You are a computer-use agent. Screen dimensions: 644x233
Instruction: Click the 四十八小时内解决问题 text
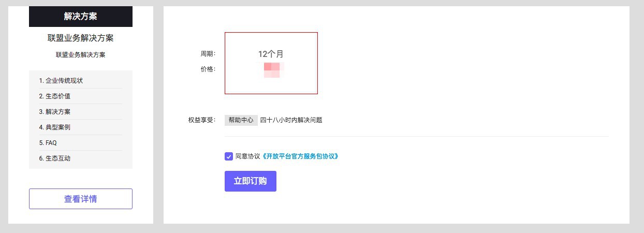(291, 120)
